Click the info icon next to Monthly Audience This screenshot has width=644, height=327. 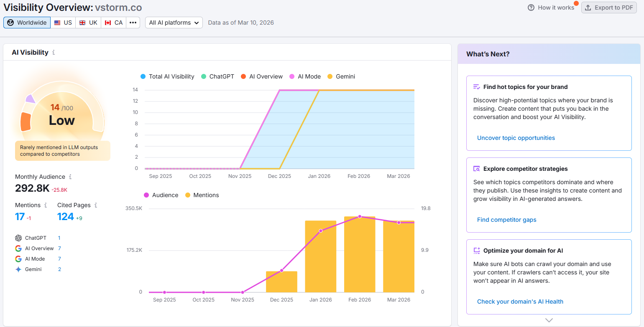tap(70, 177)
